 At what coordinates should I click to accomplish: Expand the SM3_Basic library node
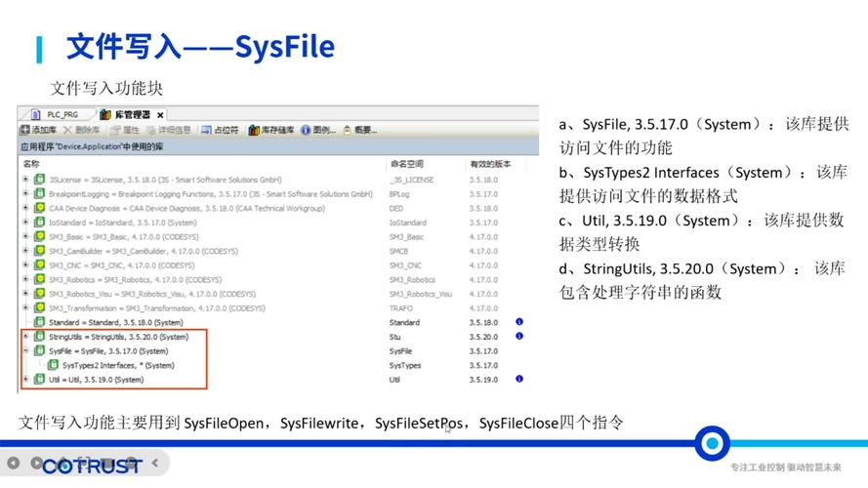click(25, 236)
